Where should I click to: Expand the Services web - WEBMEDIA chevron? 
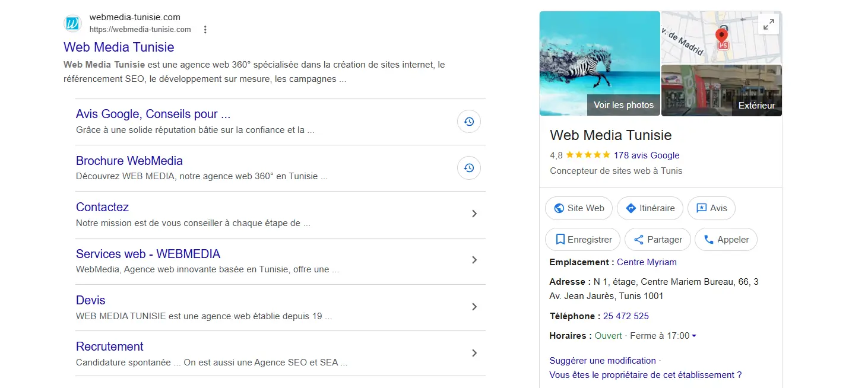[x=474, y=260]
